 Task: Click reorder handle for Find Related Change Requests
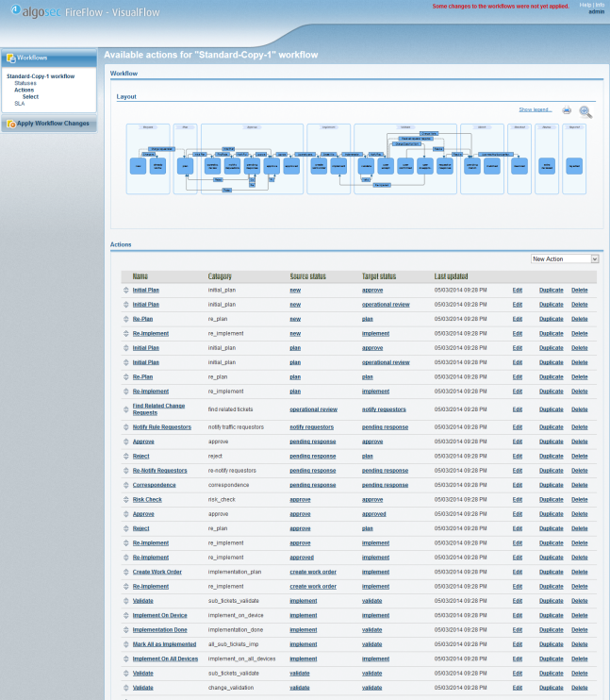point(125,409)
